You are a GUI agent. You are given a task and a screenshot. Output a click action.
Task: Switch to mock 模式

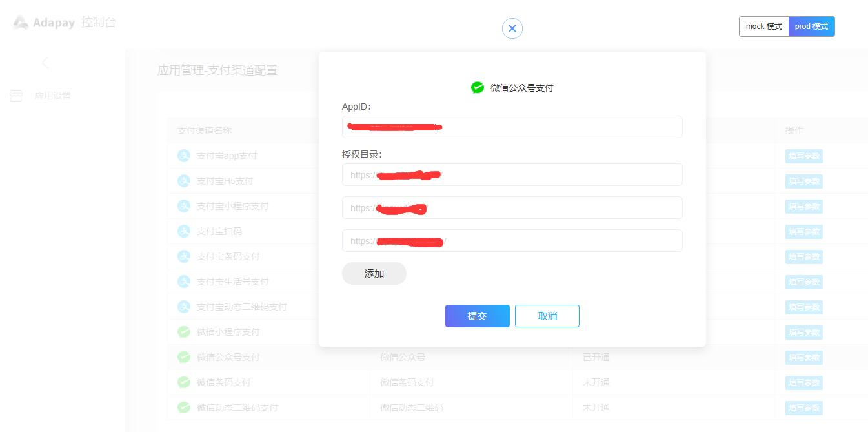click(763, 26)
